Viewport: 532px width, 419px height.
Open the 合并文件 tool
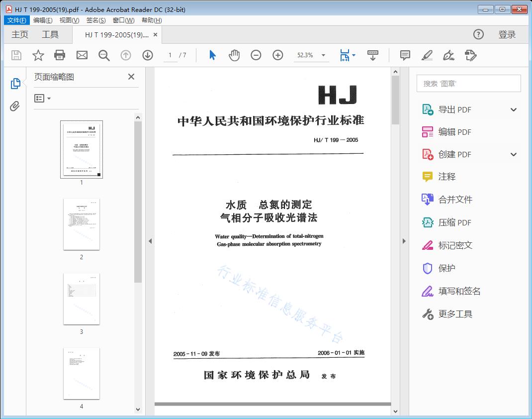point(455,200)
